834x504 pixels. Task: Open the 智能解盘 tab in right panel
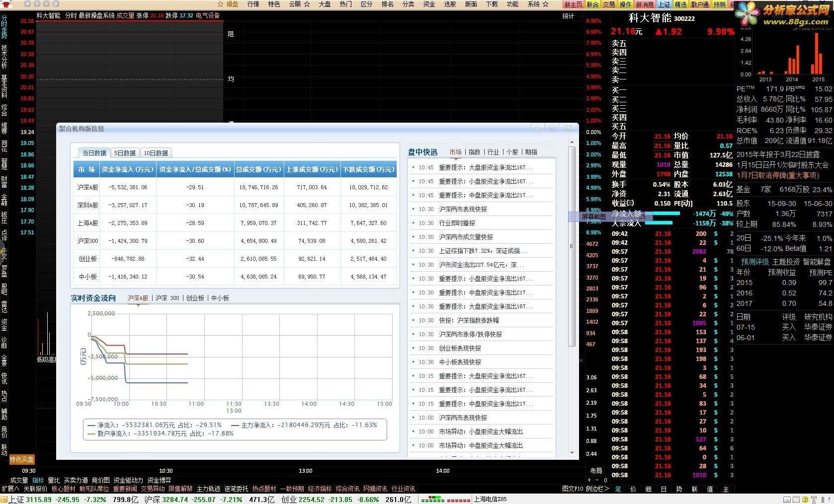(817, 262)
